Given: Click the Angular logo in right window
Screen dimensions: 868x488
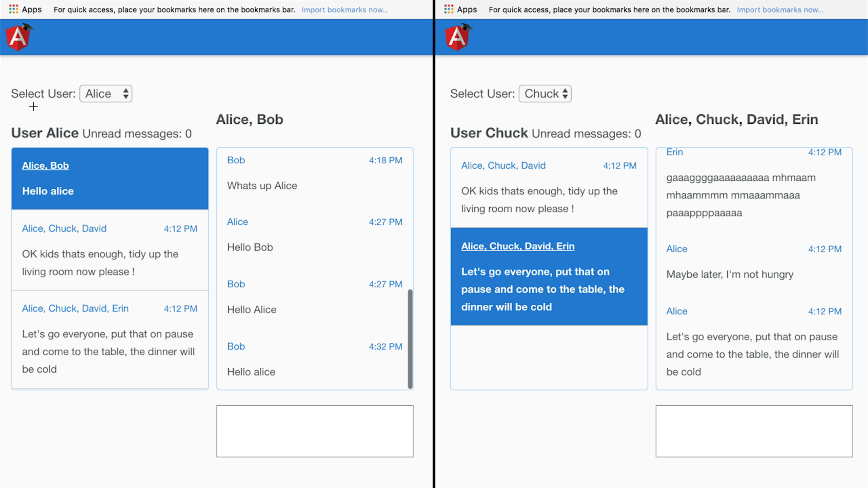Looking at the screenshot, I should point(458,37).
